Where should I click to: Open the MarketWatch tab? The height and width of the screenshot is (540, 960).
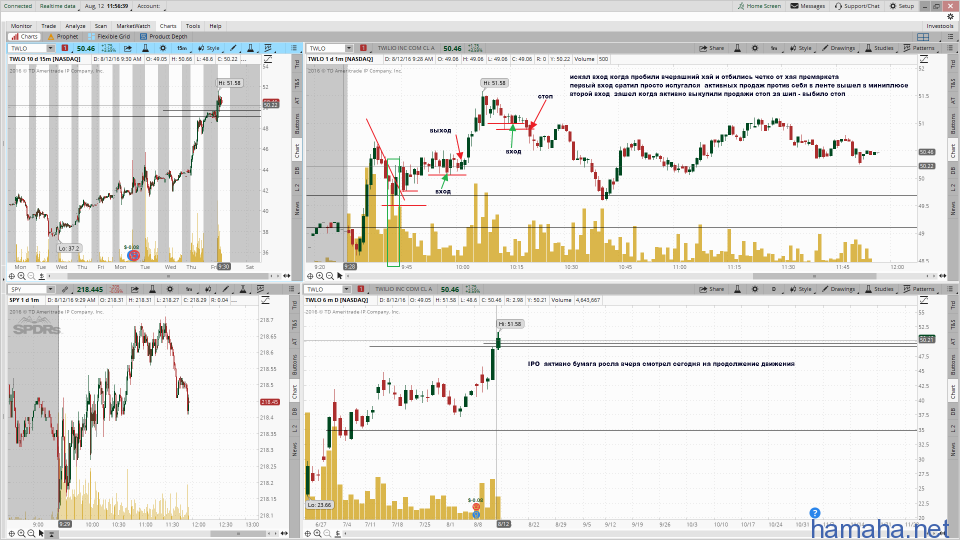(133, 26)
